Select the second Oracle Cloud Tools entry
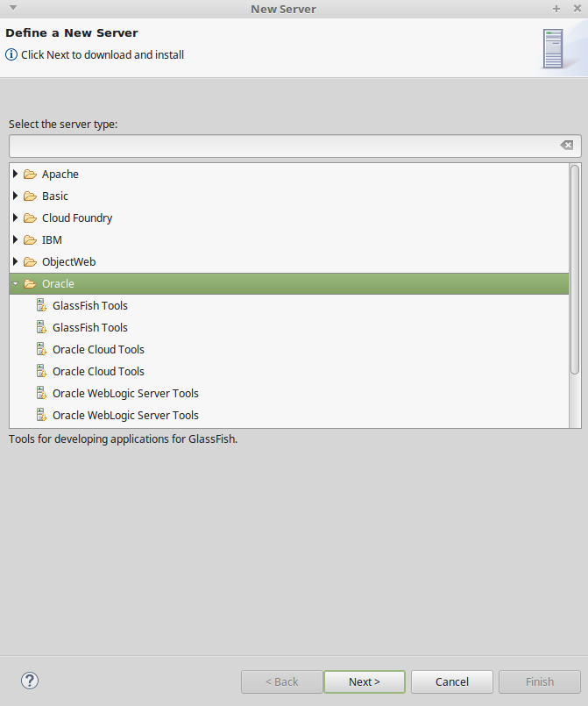588x706 pixels. click(98, 372)
